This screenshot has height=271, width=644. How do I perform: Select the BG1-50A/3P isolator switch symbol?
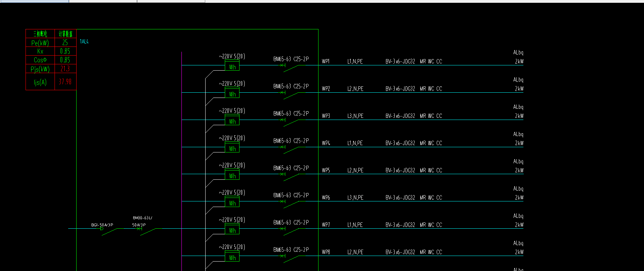(x=108, y=231)
